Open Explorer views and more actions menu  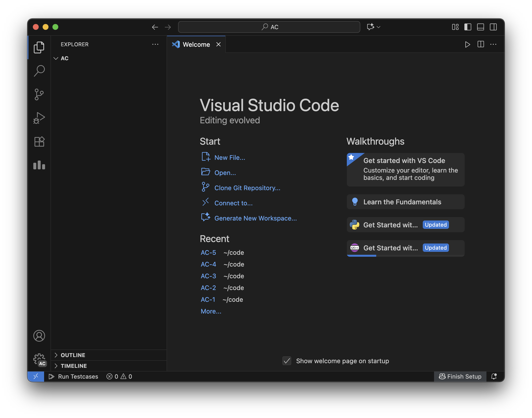[x=155, y=45]
